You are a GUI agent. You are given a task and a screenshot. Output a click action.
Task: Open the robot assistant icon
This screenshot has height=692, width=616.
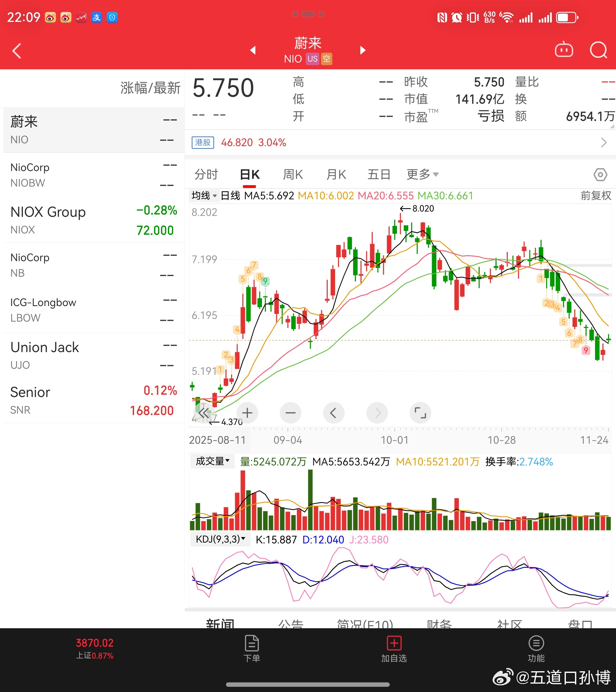click(564, 50)
